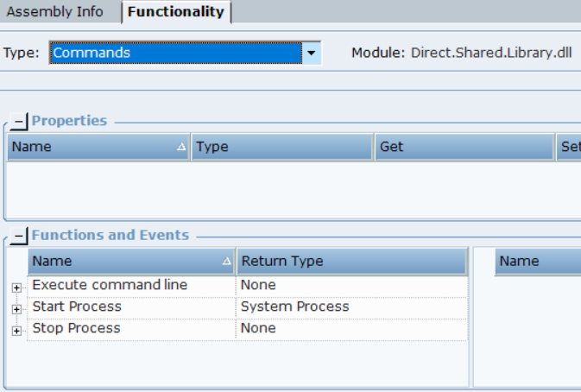Collapse the Functions and Events section
This screenshot has width=581, height=392.
(x=19, y=236)
